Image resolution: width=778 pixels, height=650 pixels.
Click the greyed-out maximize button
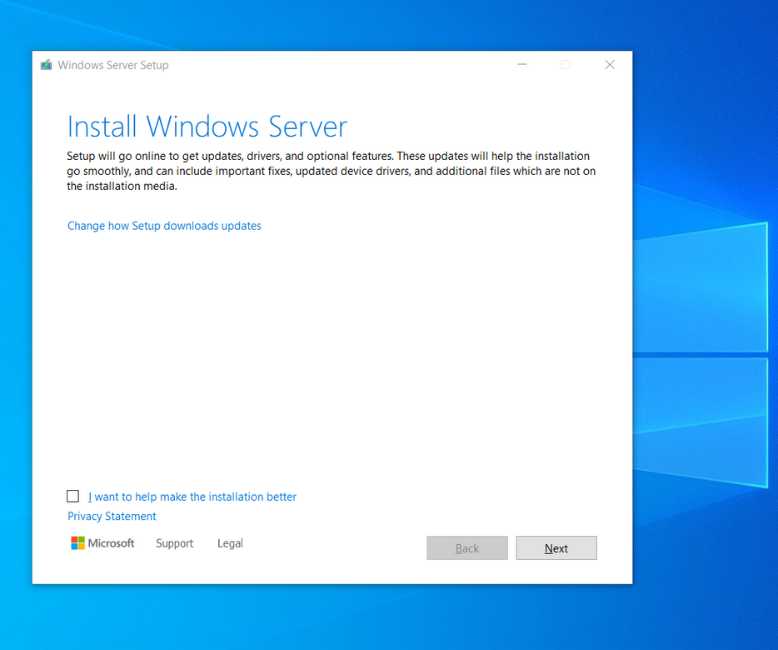[565, 65]
